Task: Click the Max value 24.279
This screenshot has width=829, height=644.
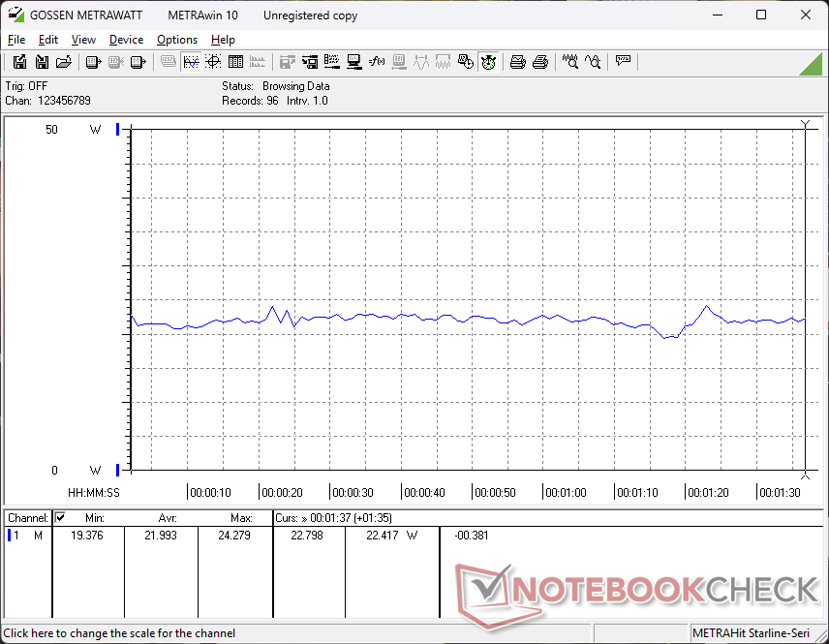Action: (x=234, y=536)
